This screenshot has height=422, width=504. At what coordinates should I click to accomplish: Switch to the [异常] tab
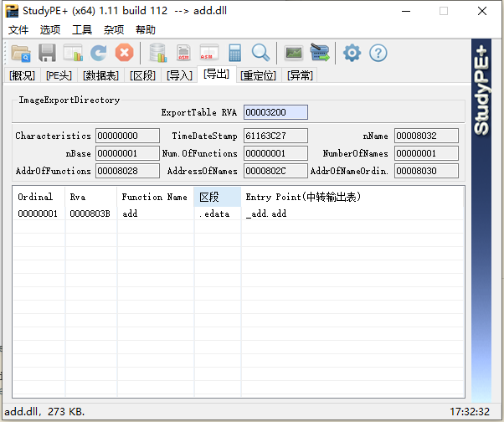pyautogui.click(x=300, y=75)
